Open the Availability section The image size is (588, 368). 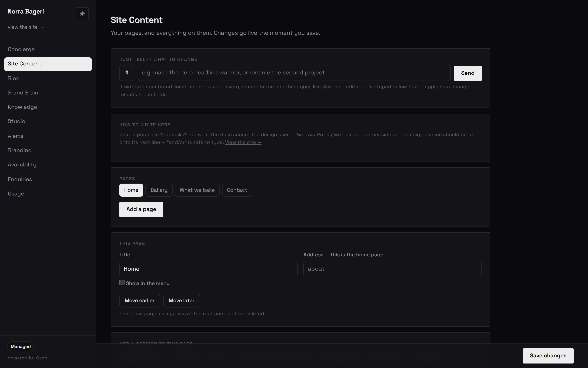pyautogui.click(x=48, y=165)
